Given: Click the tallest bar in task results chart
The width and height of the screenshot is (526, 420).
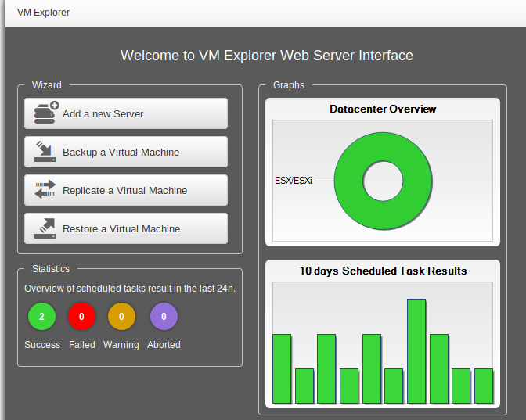Looking at the screenshot, I should pos(416,351).
